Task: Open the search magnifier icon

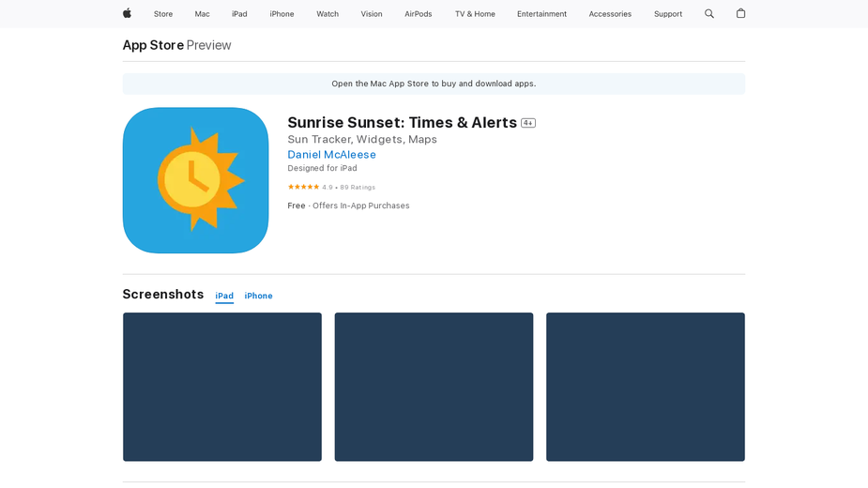Action: tap(709, 14)
